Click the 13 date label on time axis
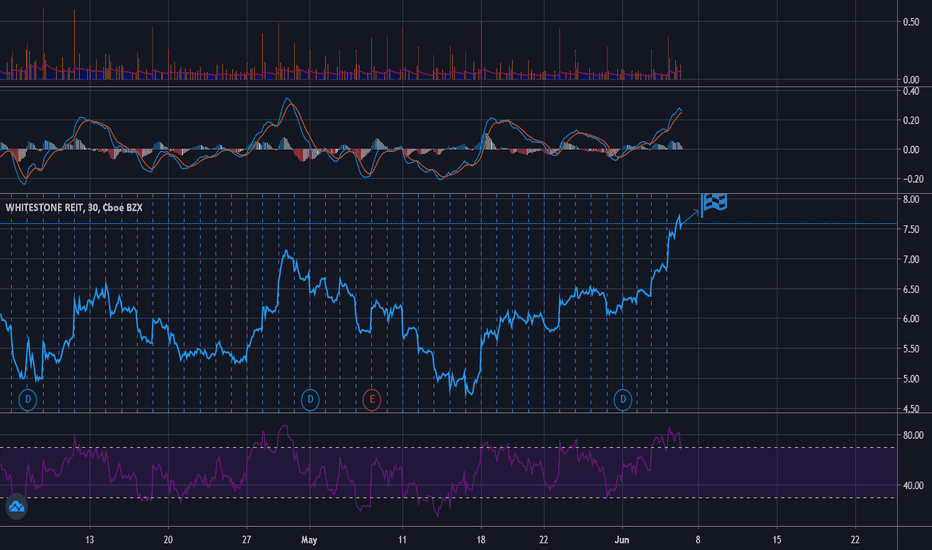This screenshot has width=932, height=550. coord(89,540)
